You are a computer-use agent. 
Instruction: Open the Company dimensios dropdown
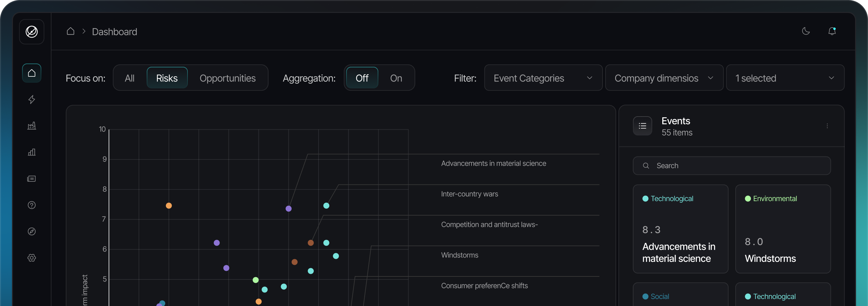[x=664, y=78]
